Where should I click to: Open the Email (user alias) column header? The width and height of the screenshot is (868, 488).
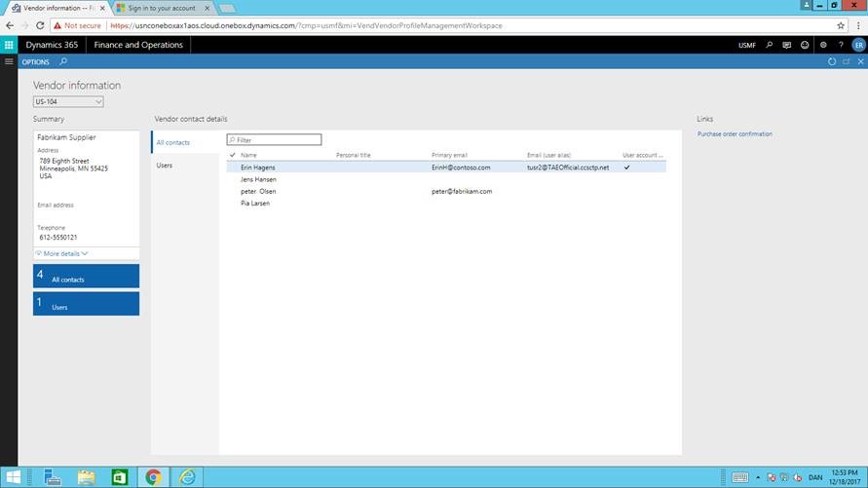pyautogui.click(x=548, y=155)
